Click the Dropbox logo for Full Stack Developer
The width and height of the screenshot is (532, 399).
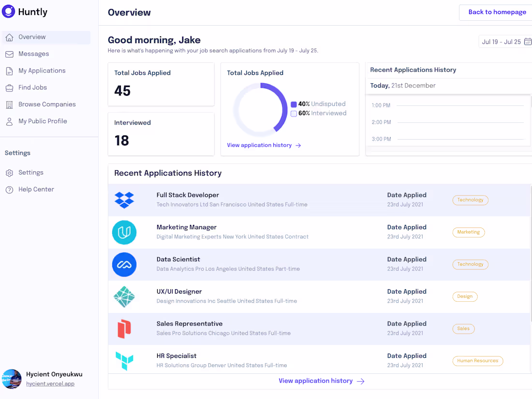click(x=124, y=200)
